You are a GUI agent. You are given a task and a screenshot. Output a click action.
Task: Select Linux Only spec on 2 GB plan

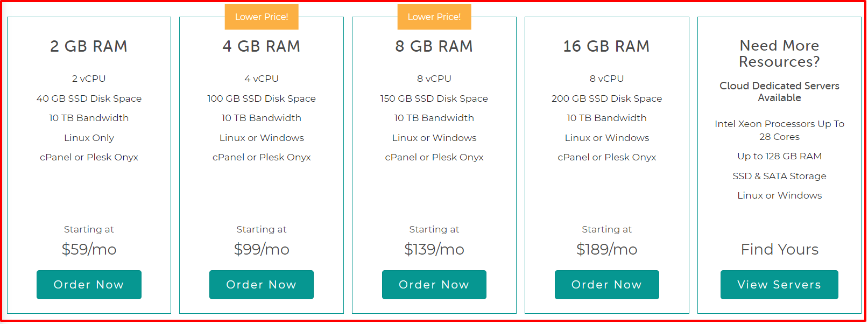click(x=88, y=138)
